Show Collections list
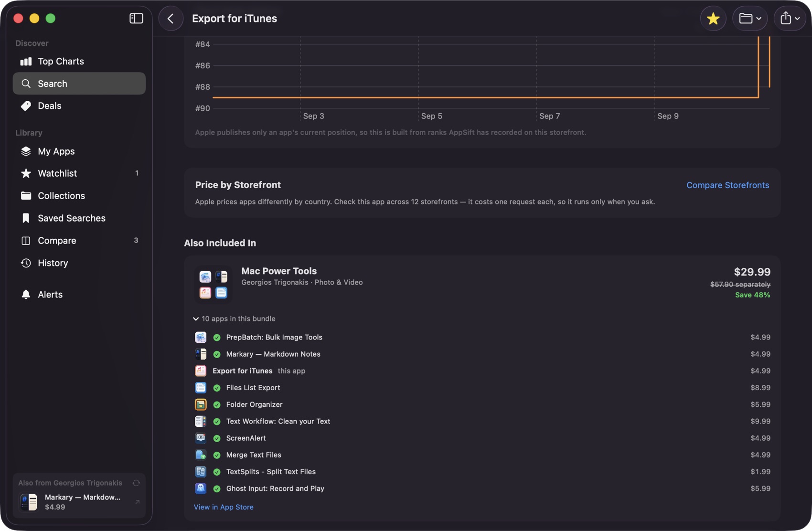 click(79, 196)
